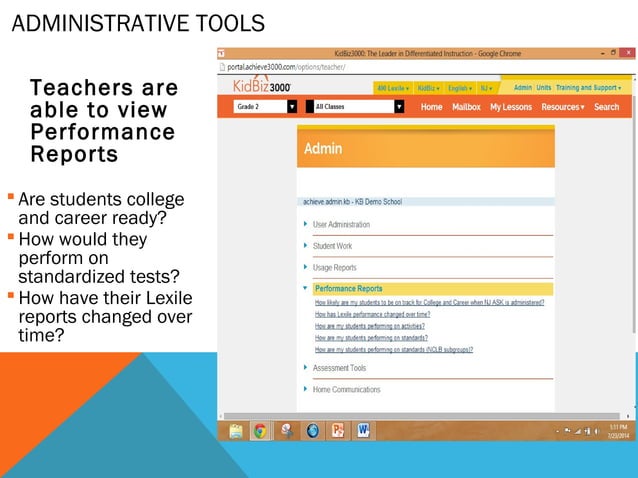Open Training and Support menu

(588, 87)
